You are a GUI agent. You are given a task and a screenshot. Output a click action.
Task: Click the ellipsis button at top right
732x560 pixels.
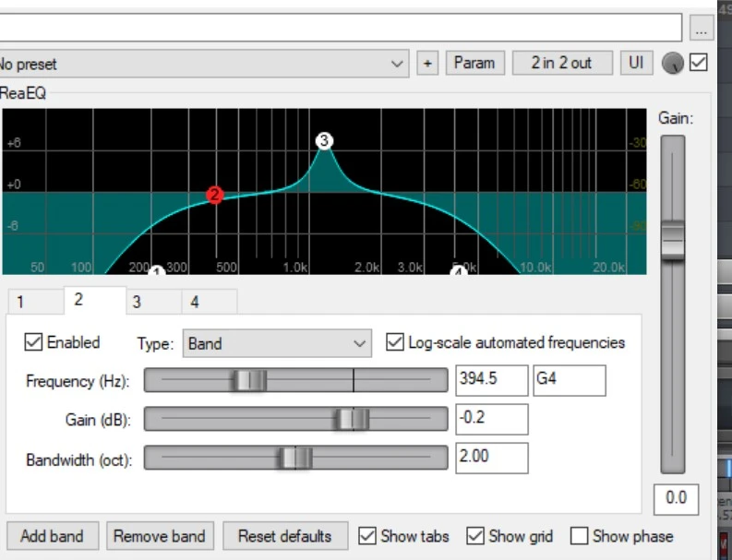pos(702,28)
